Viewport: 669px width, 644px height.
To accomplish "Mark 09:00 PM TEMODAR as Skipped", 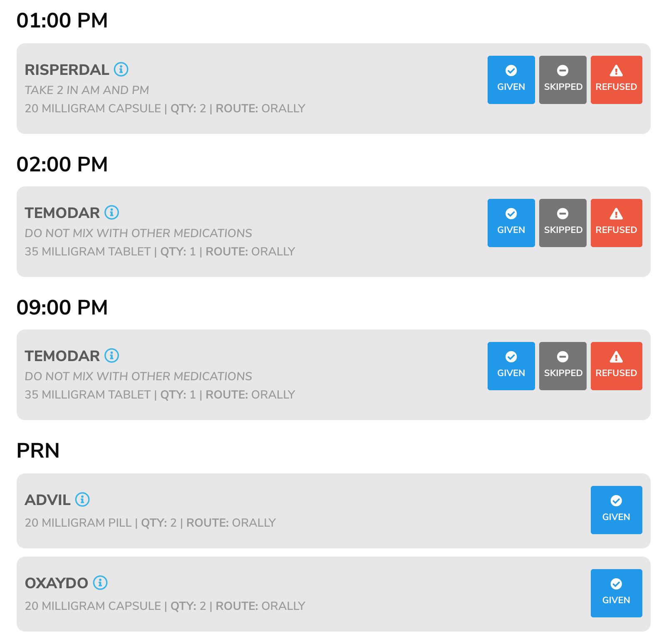I will (x=562, y=366).
